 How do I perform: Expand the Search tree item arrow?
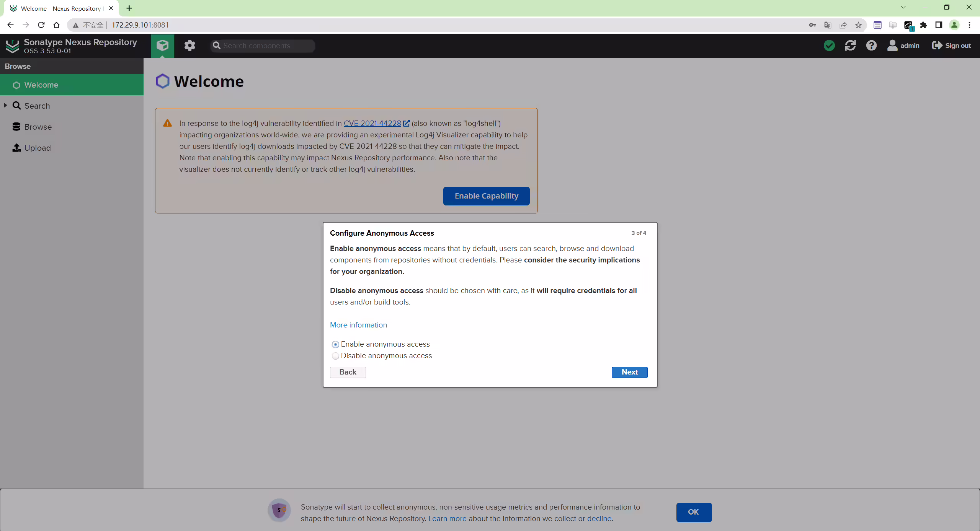[x=5, y=105]
